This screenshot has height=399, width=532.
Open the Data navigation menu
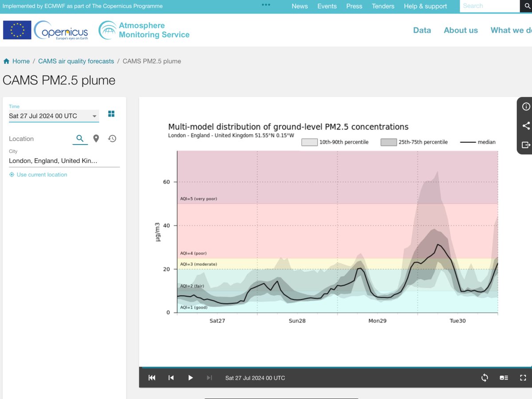[422, 30]
